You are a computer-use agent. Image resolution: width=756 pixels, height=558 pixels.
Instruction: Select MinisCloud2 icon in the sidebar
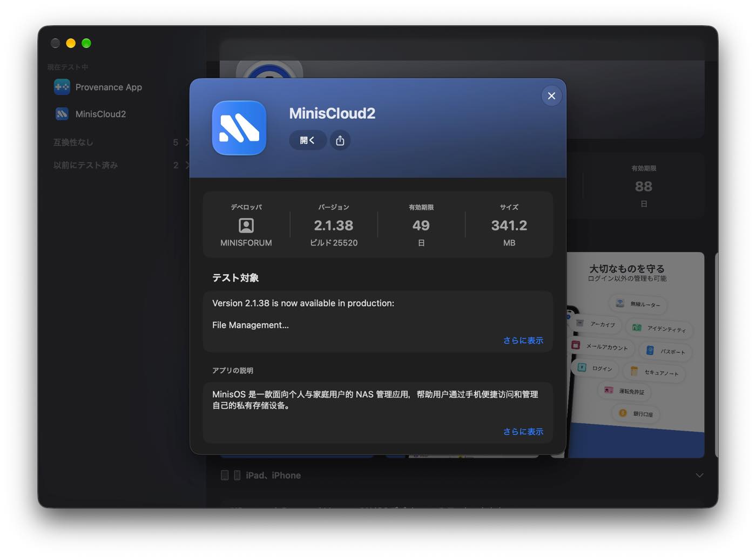62,114
